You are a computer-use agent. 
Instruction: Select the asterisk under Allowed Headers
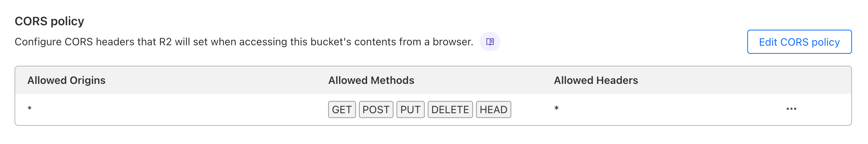click(557, 108)
